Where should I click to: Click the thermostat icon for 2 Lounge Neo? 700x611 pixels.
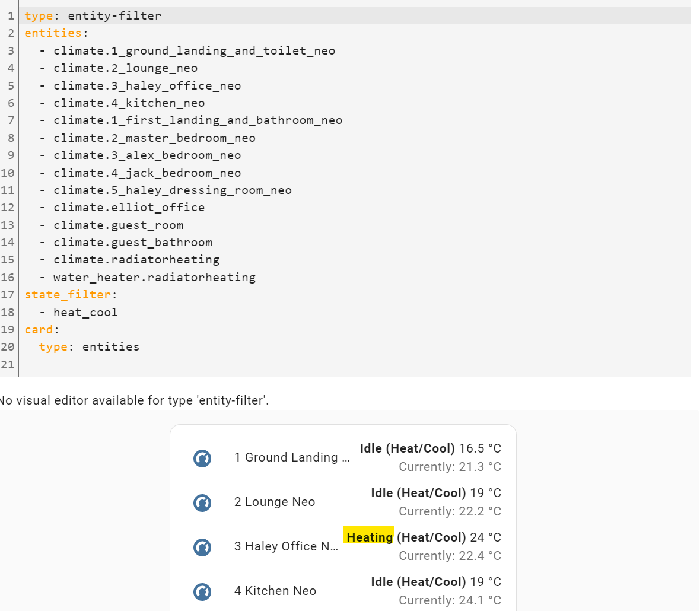click(202, 502)
